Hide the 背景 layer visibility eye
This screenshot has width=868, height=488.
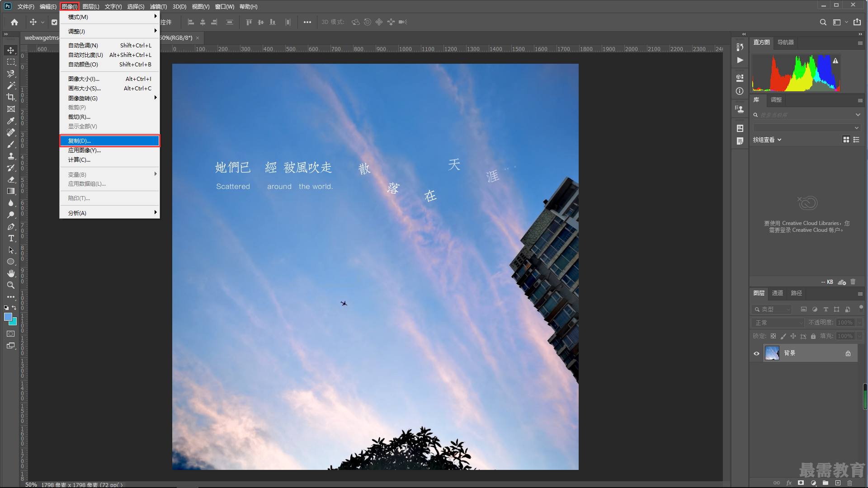click(x=756, y=353)
